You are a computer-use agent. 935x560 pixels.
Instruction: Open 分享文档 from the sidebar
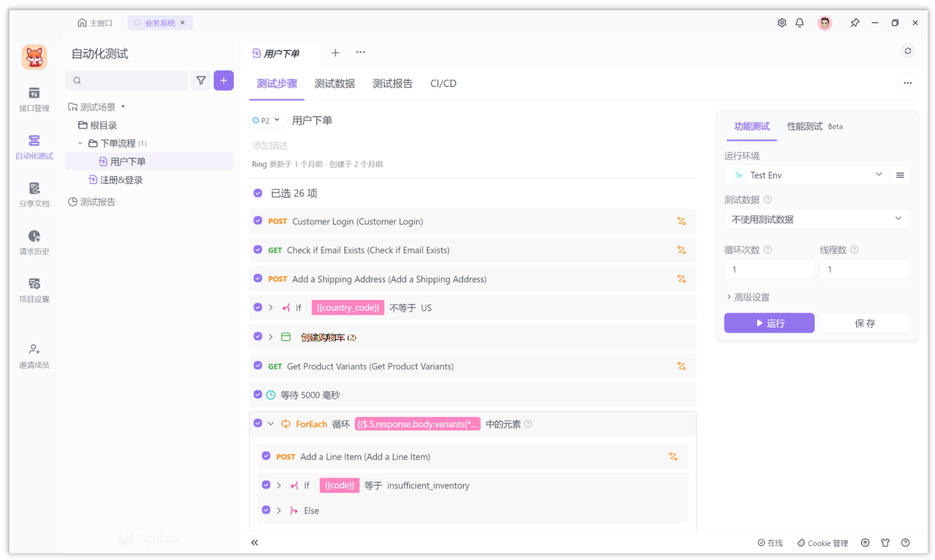point(34,194)
